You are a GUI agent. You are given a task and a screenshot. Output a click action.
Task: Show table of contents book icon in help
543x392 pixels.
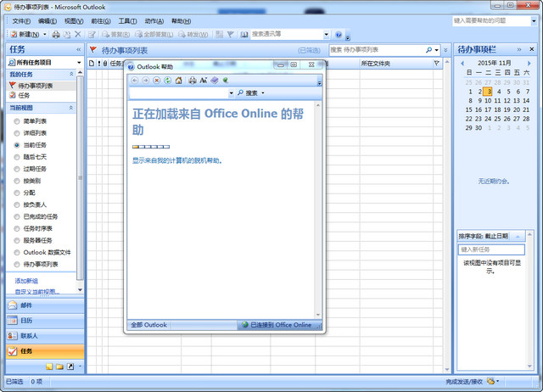(x=215, y=81)
